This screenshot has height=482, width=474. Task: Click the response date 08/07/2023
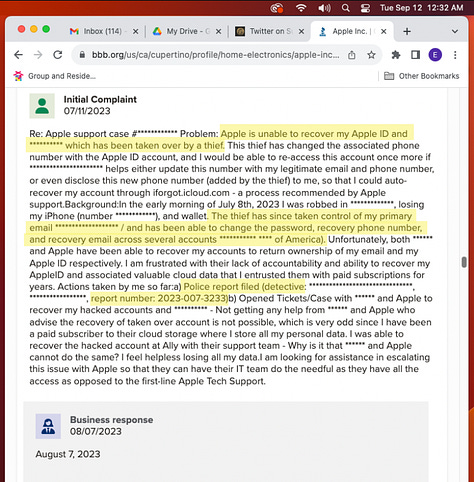click(96, 431)
